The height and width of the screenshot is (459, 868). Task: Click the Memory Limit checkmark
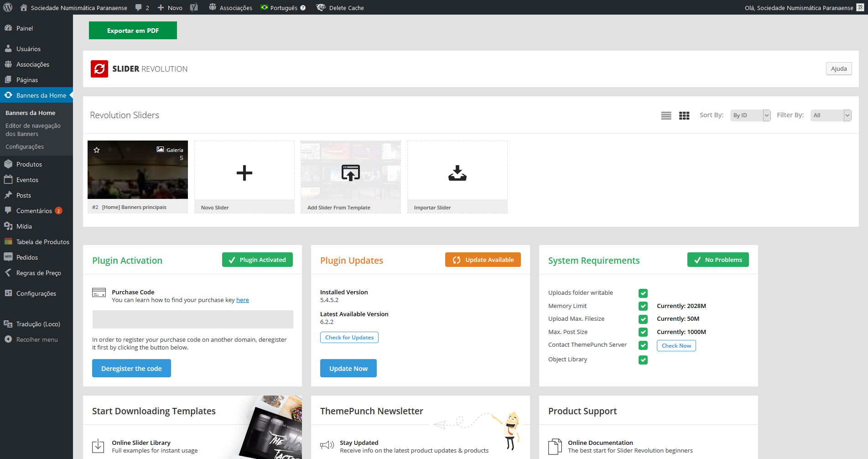(643, 306)
